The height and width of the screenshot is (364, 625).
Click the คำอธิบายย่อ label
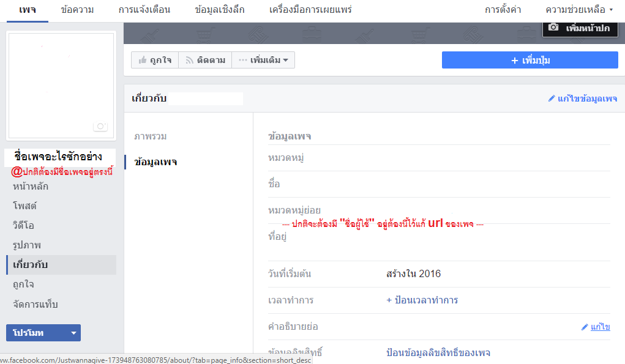coord(293,327)
